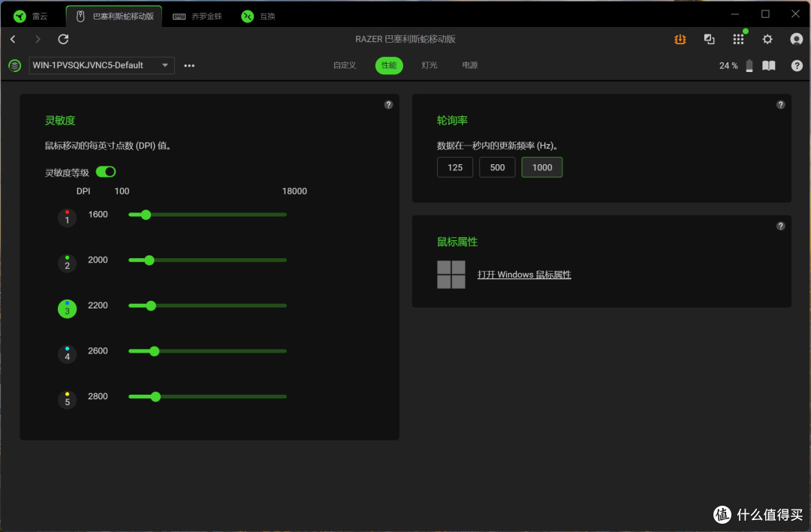Open the 打开 Windows 鼠标属性 link
The height and width of the screenshot is (532, 811).
coord(524,275)
